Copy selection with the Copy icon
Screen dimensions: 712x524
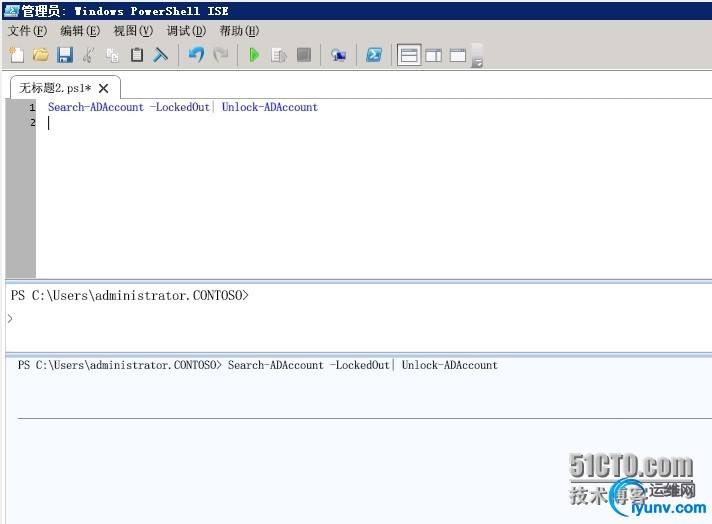(x=112, y=55)
